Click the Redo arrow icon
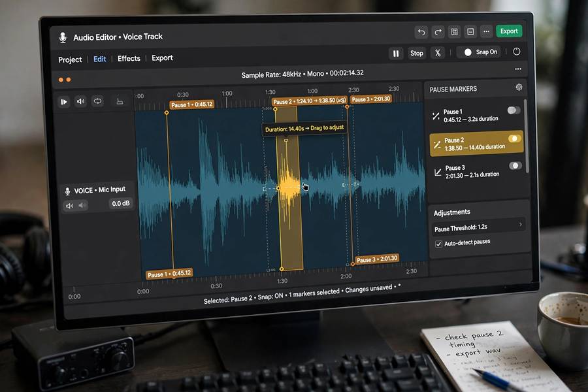 click(x=438, y=32)
